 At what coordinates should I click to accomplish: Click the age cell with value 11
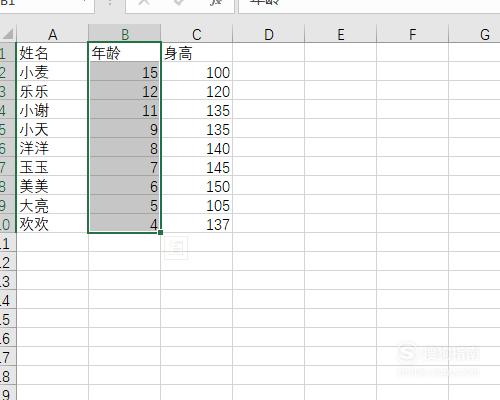point(125,110)
